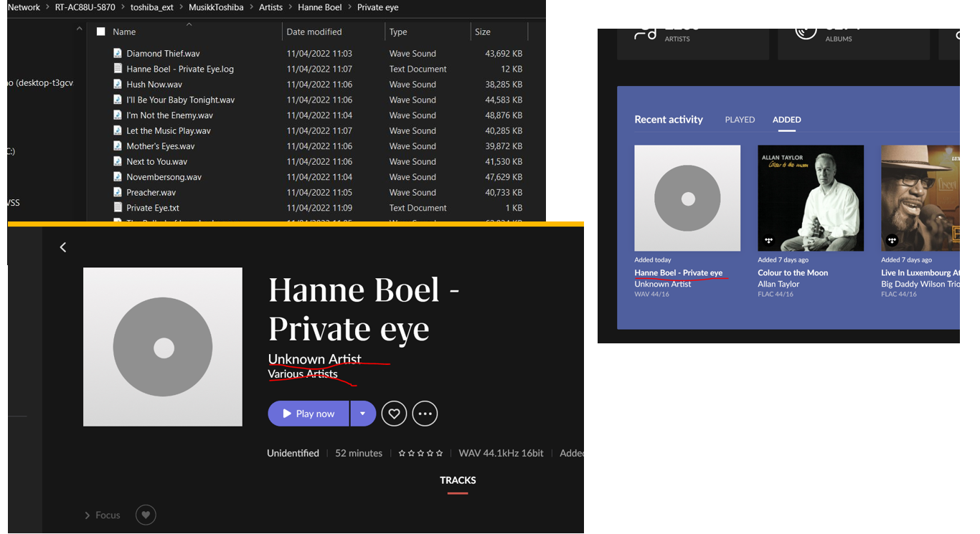Screen dimensions: 980x534
Task: Click the file icon of I'm Not the Enemy.wav
Action: pos(118,115)
